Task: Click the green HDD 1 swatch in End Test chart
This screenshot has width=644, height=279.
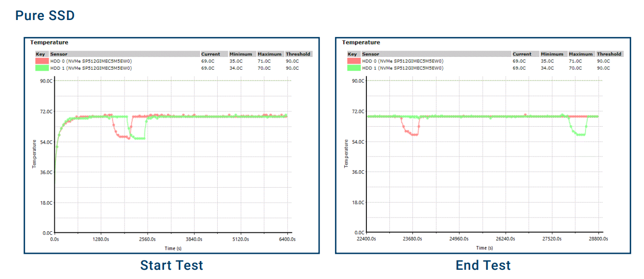Action: point(354,68)
